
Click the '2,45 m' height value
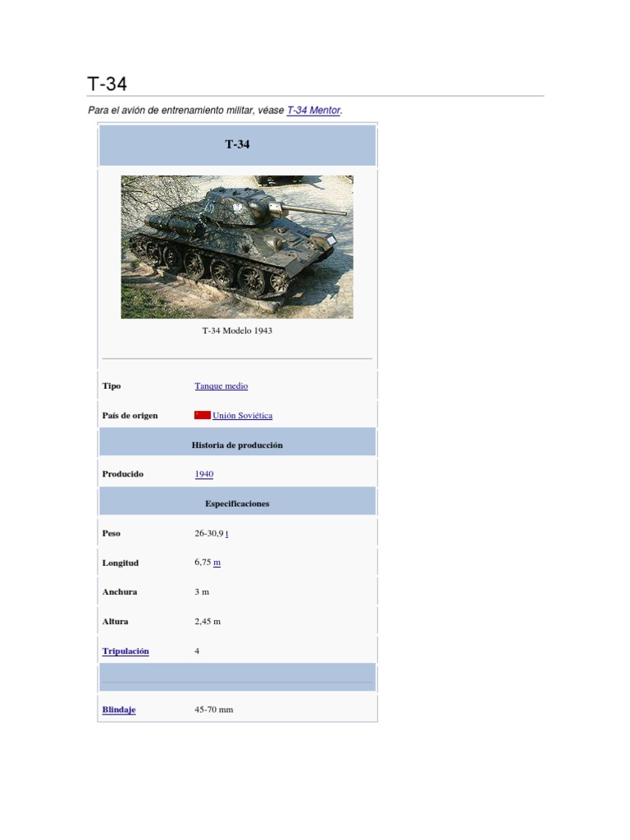tap(208, 622)
